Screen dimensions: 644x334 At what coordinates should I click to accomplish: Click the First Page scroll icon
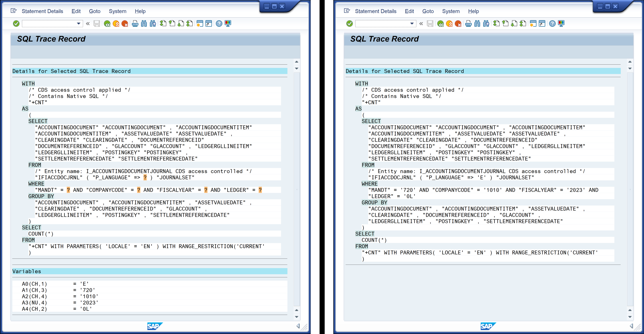click(163, 24)
